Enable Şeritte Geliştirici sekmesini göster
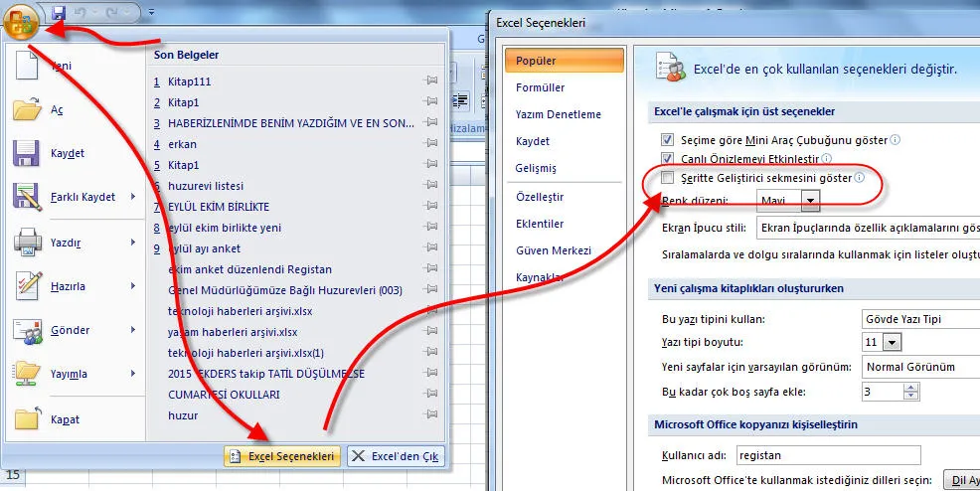The image size is (980, 491). point(668,179)
